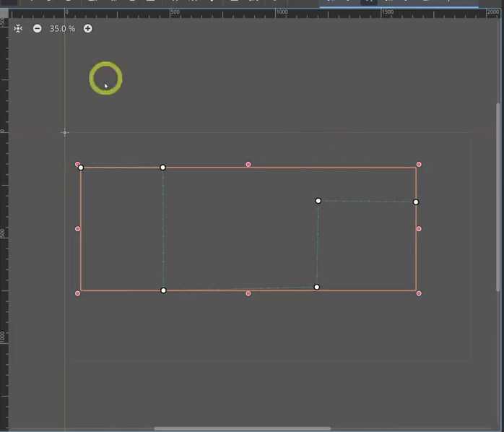Grab the right-middle pink selection handle
Screen dimensions: 504x432
(419, 229)
